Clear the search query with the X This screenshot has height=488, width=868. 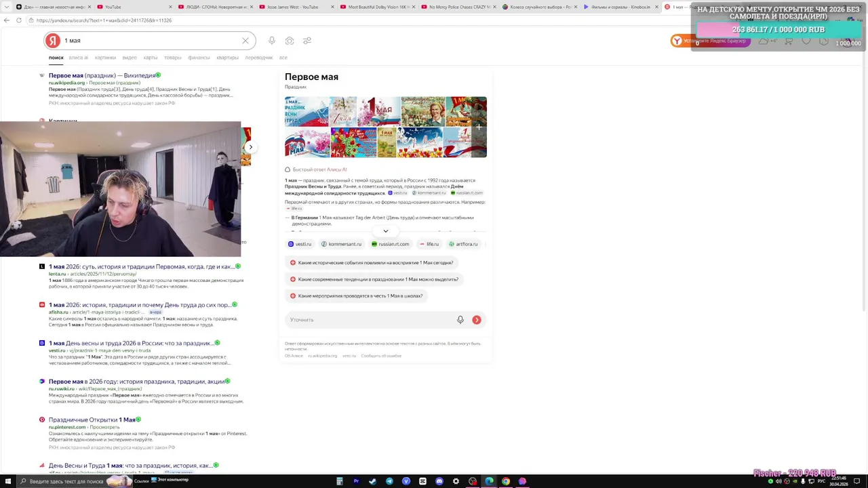pyautogui.click(x=245, y=41)
